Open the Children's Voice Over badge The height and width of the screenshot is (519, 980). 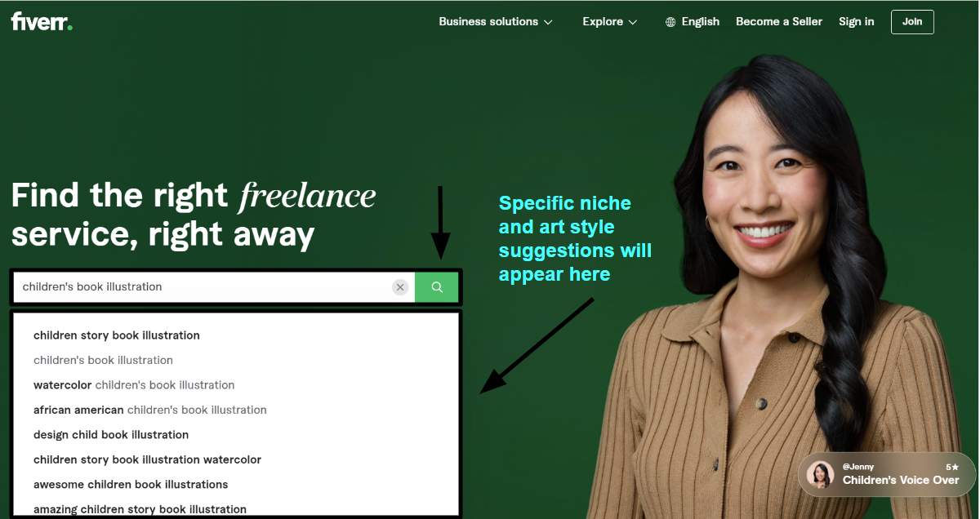[887, 474]
